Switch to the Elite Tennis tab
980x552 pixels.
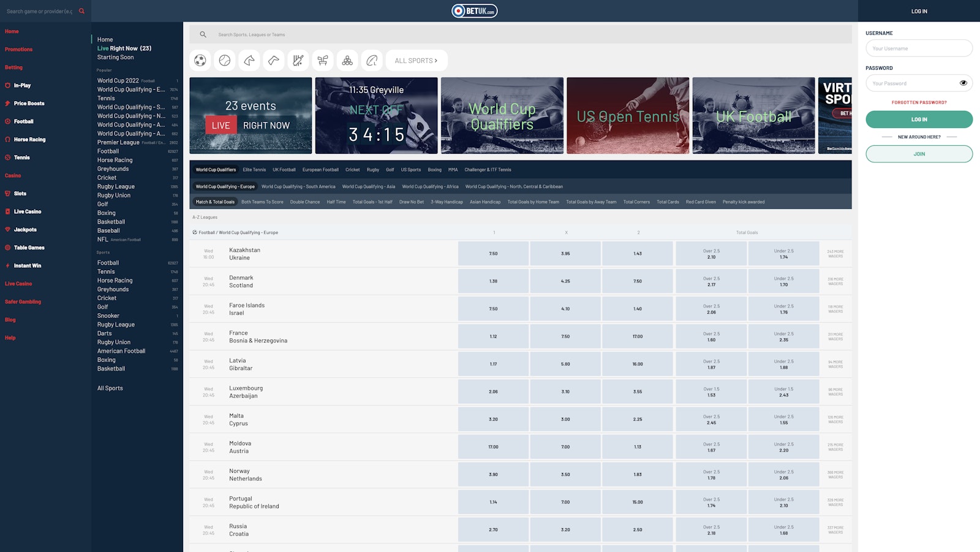point(254,170)
